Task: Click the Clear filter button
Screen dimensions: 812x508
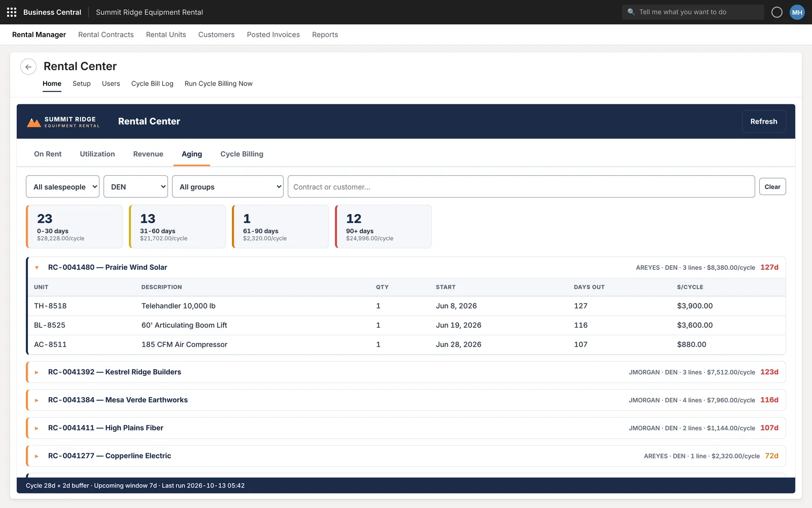Action: (x=772, y=187)
